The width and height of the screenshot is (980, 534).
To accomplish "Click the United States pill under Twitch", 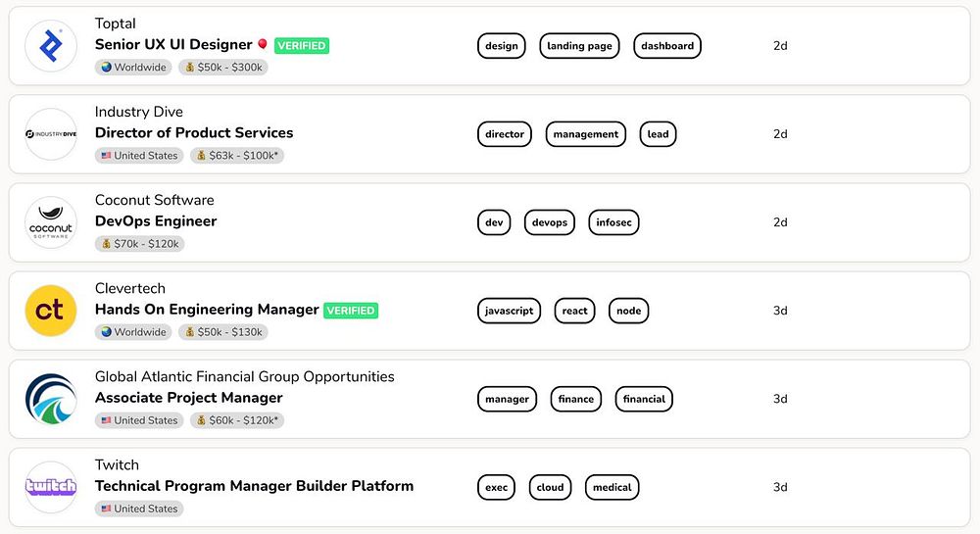I will tap(139, 509).
